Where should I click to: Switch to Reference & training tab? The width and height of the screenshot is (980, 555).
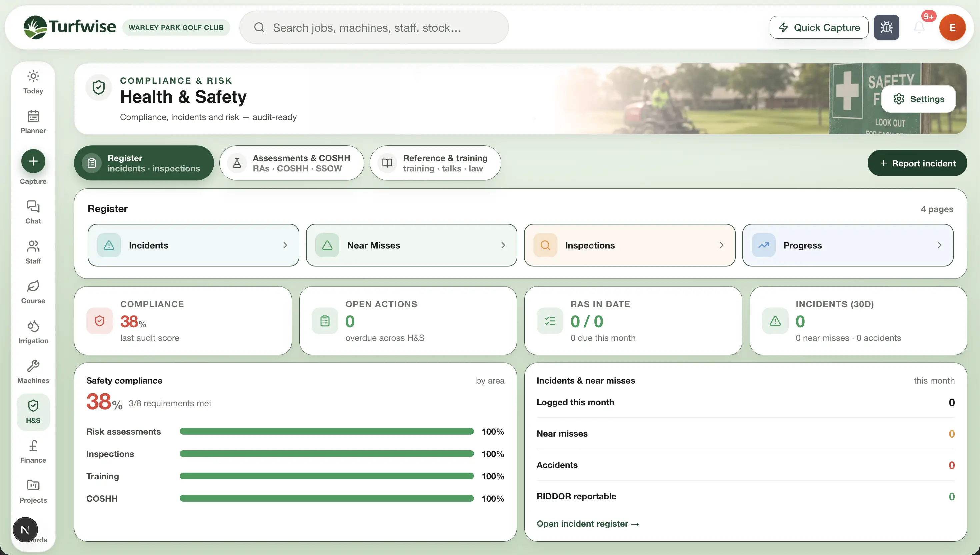435,163
